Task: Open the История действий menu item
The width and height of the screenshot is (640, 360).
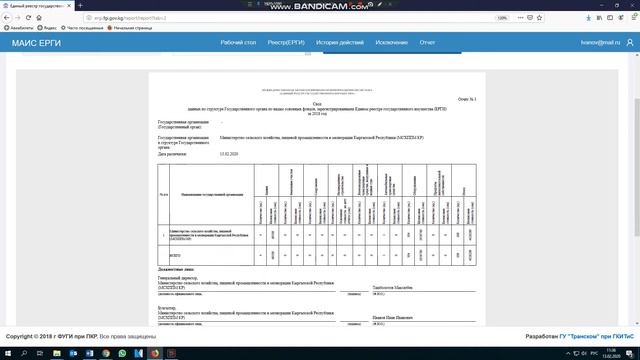Action: point(340,42)
